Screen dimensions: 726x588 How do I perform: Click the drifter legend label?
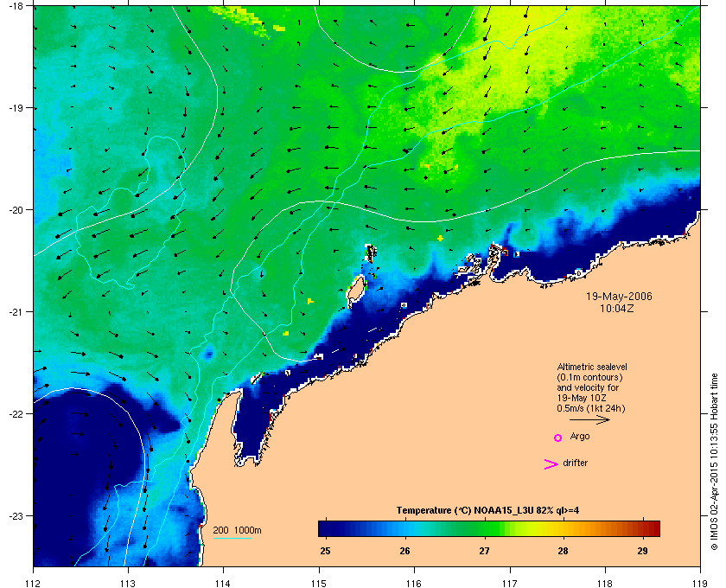tap(575, 463)
